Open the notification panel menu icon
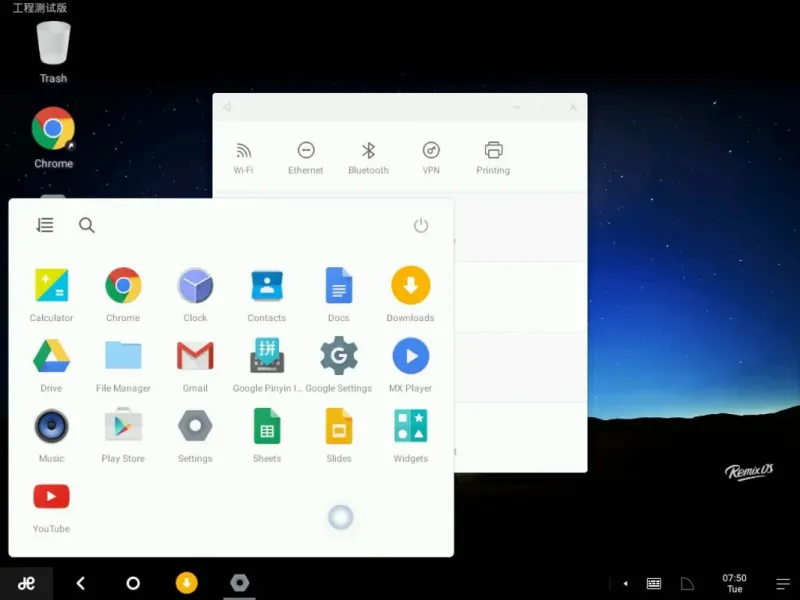This screenshot has height=600, width=800. click(x=783, y=584)
